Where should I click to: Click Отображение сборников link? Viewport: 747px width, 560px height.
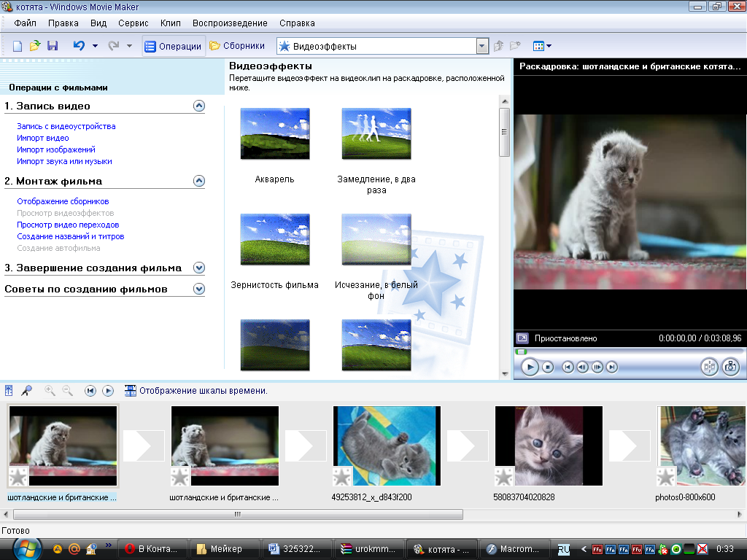point(63,201)
